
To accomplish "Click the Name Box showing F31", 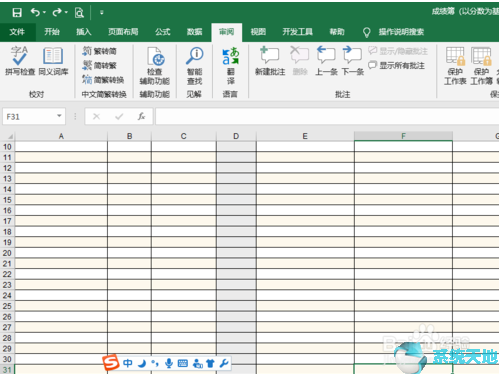I will [x=28, y=117].
